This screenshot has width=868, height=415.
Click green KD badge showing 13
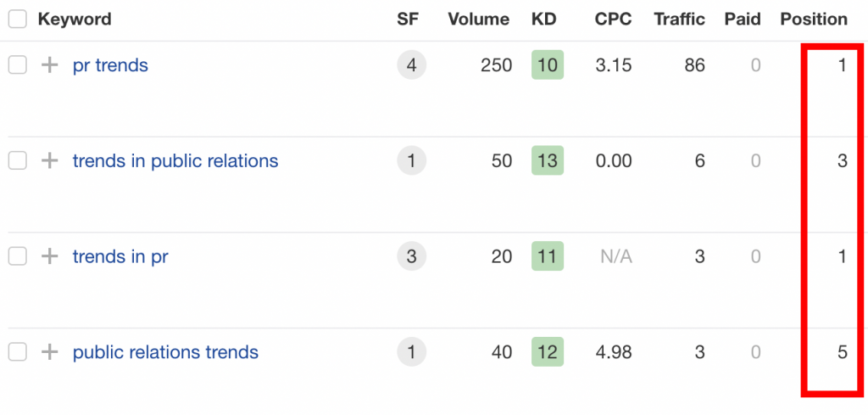coord(548,160)
